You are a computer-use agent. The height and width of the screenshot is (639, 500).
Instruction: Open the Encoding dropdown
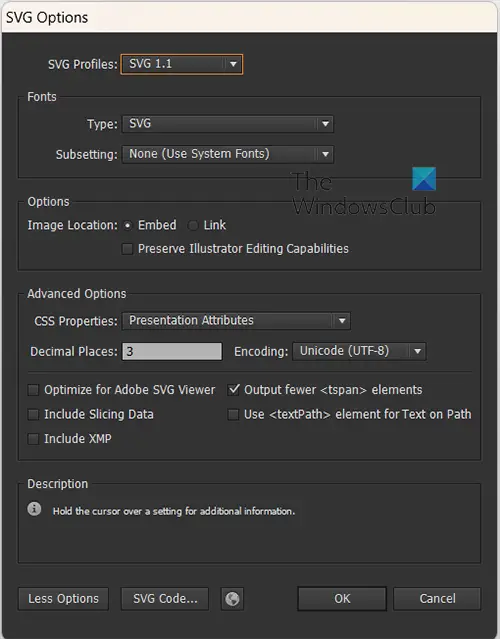coord(359,351)
